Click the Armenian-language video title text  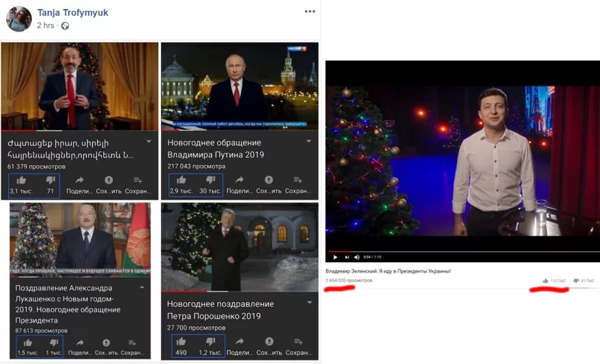pos(70,149)
